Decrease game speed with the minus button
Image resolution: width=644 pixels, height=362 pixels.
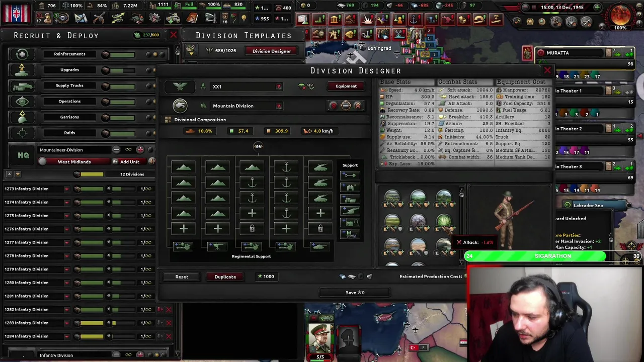point(525,8)
